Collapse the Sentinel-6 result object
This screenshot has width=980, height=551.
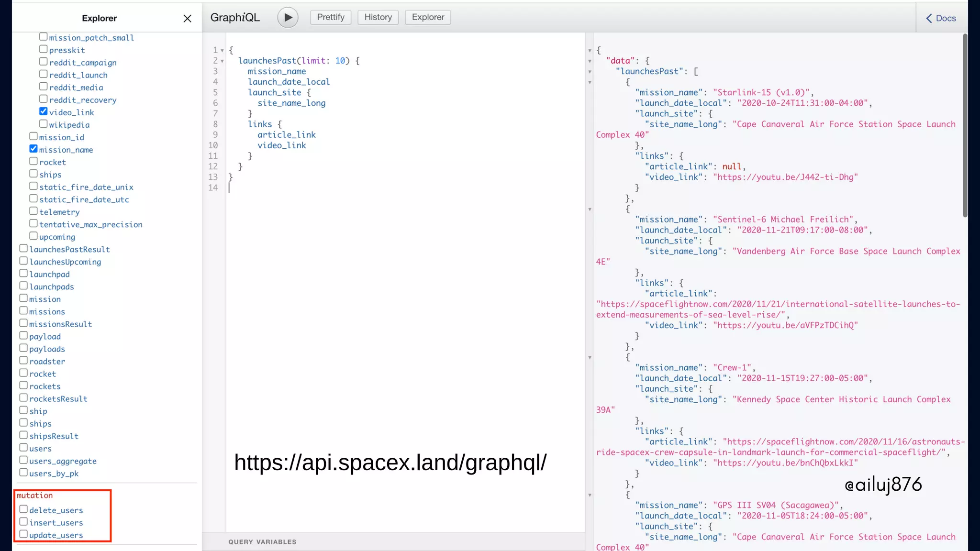pyautogui.click(x=590, y=209)
